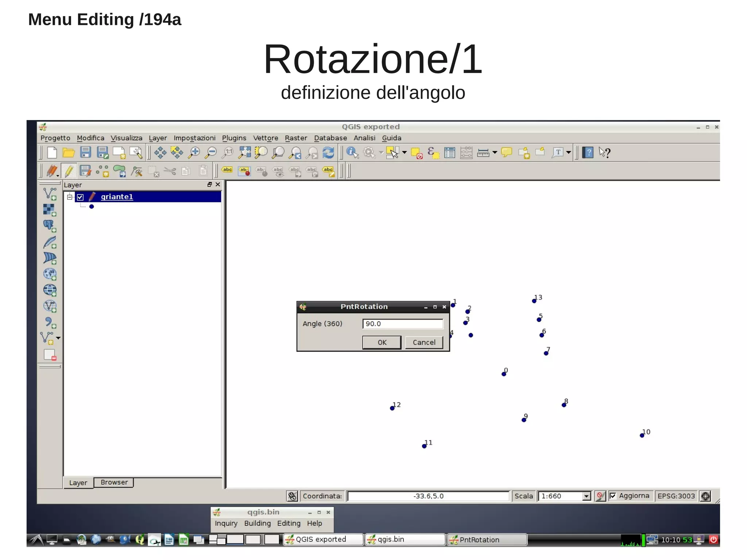Open the selection tool dropdown arrow
Viewport: 747px width, 560px height.
pos(404,152)
